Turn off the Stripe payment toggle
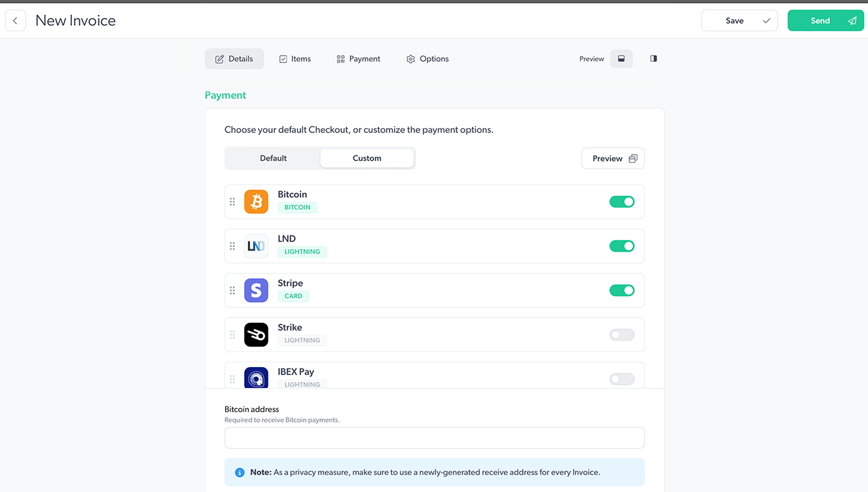This screenshot has height=492, width=868. [622, 290]
